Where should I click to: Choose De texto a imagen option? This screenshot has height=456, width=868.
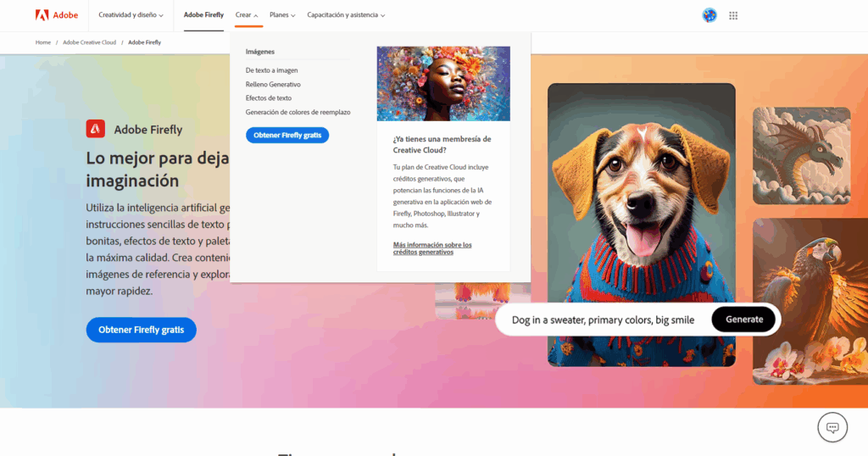point(271,70)
